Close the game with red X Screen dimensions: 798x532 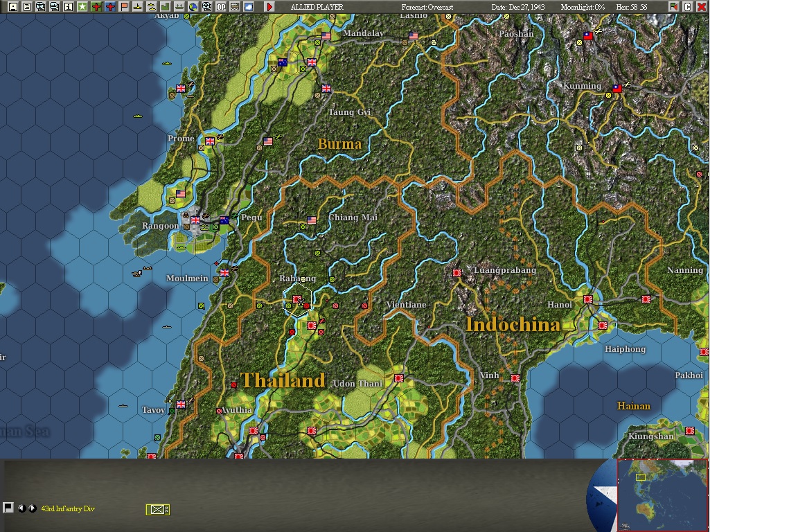click(x=701, y=7)
